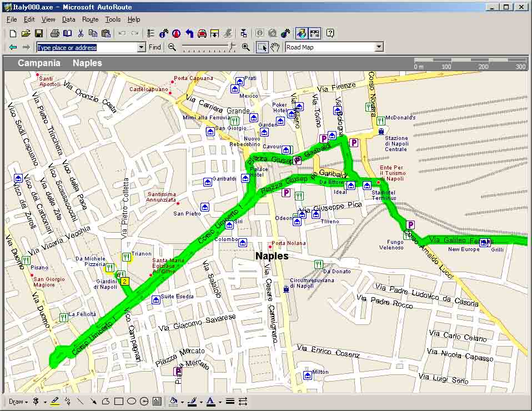Screen dimensions: 532x411
Task: Cut selection with the scissors icon
Action: (81, 33)
